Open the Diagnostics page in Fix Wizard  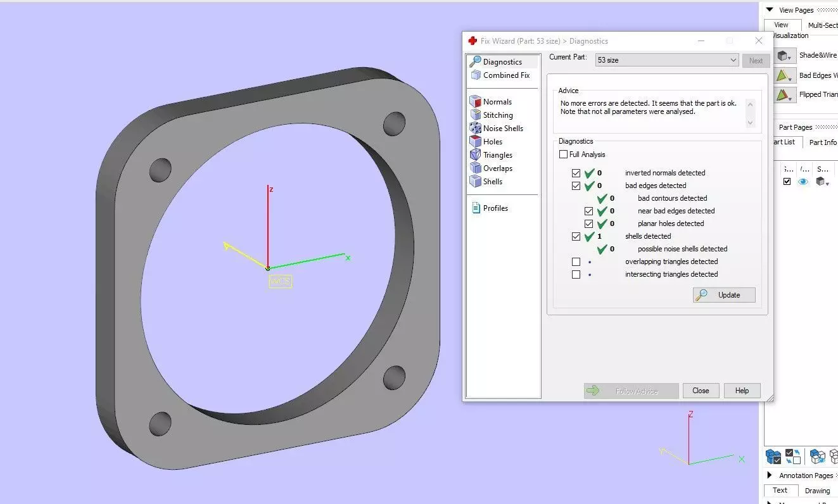tap(503, 61)
